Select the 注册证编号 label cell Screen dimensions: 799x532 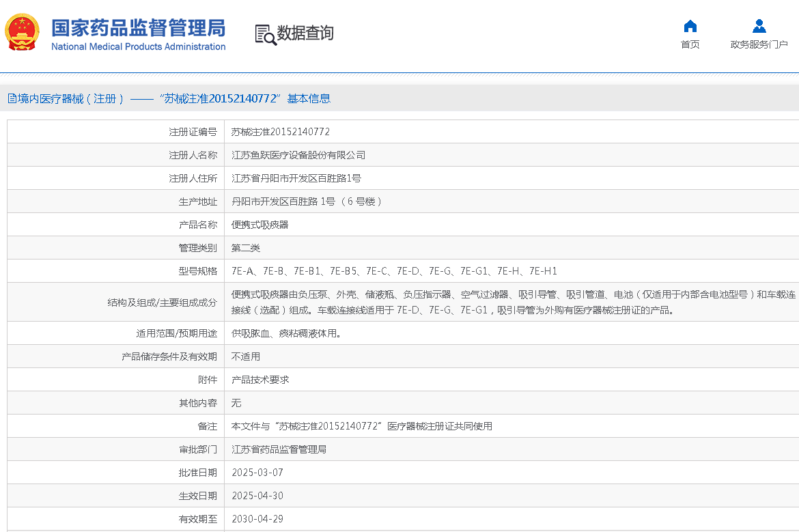pyautogui.click(x=193, y=132)
